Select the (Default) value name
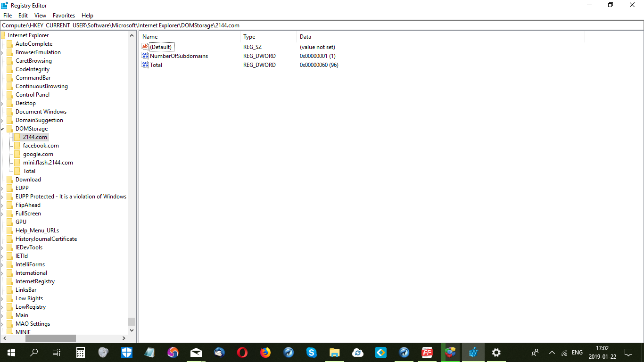 coord(161,47)
